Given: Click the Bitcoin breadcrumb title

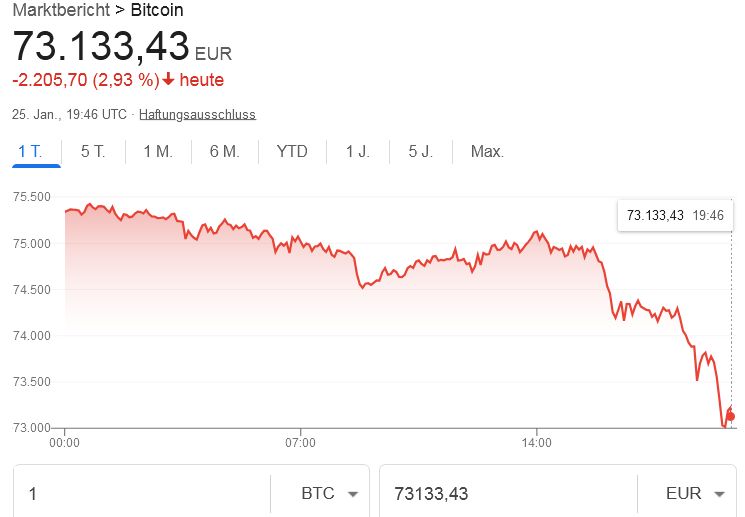Looking at the screenshot, I should 157,11.
